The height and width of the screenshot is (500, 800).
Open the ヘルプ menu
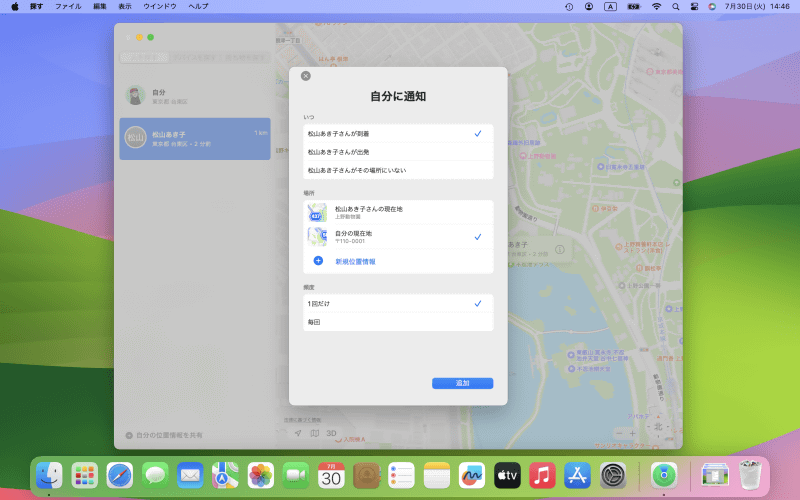[198, 7]
